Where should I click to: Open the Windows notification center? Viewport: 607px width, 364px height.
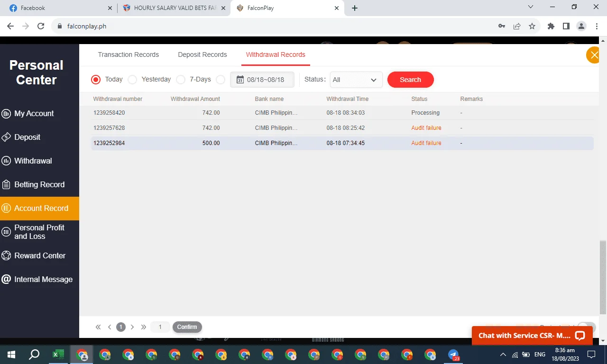click(x=591, y=355)
